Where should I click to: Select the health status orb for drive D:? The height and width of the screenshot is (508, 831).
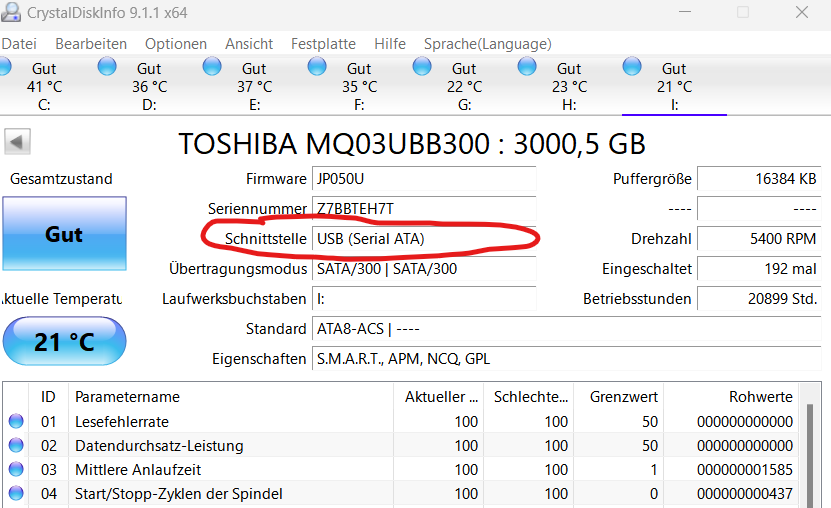coord(107,67)
